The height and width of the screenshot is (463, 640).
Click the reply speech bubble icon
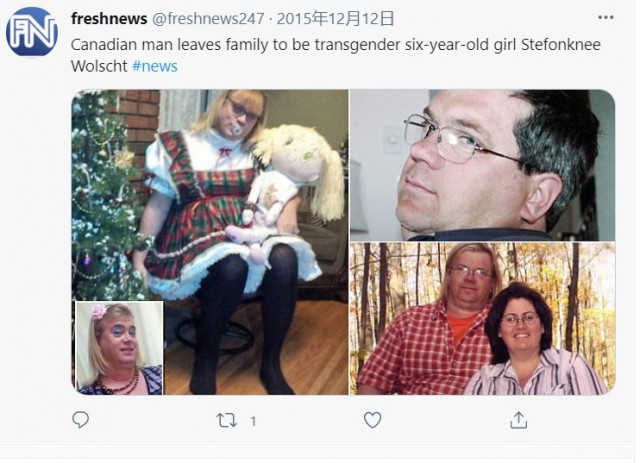(80, 419)
